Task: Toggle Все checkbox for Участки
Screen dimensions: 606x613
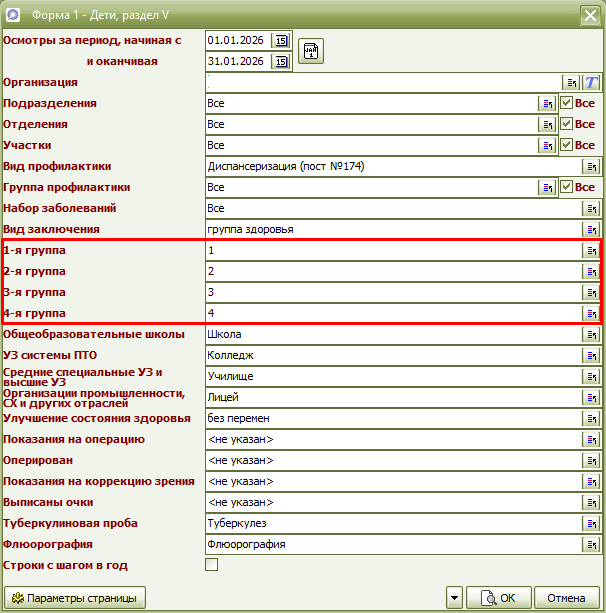Action: coord(567,145)
